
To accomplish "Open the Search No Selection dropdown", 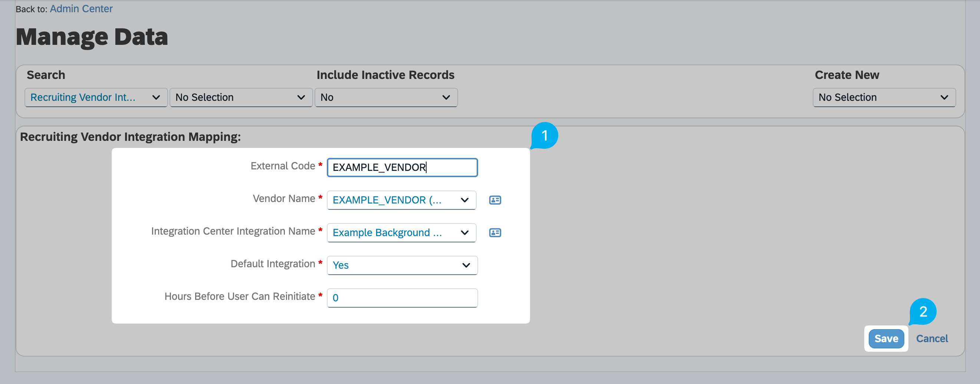I will tap(240, 98).
